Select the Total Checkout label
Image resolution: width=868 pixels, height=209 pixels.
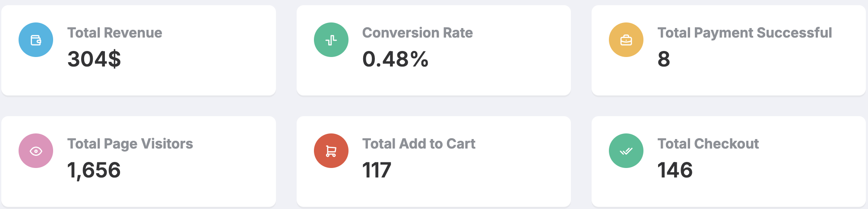click(708, 144)
